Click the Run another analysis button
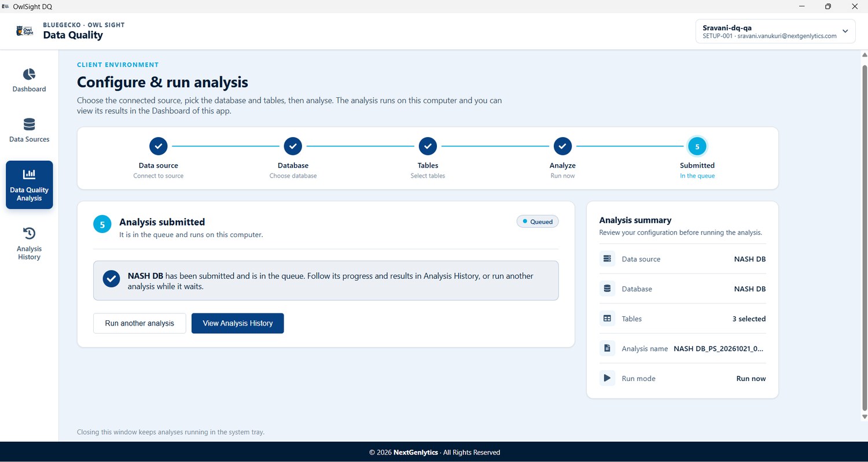 tap(139, 323)
